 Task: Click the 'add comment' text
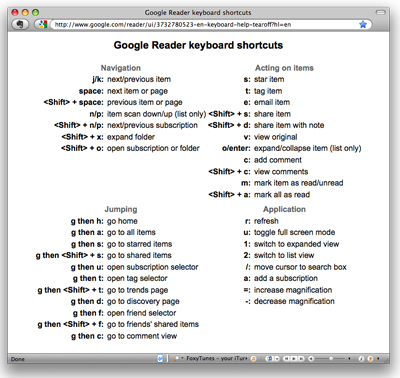278,160
